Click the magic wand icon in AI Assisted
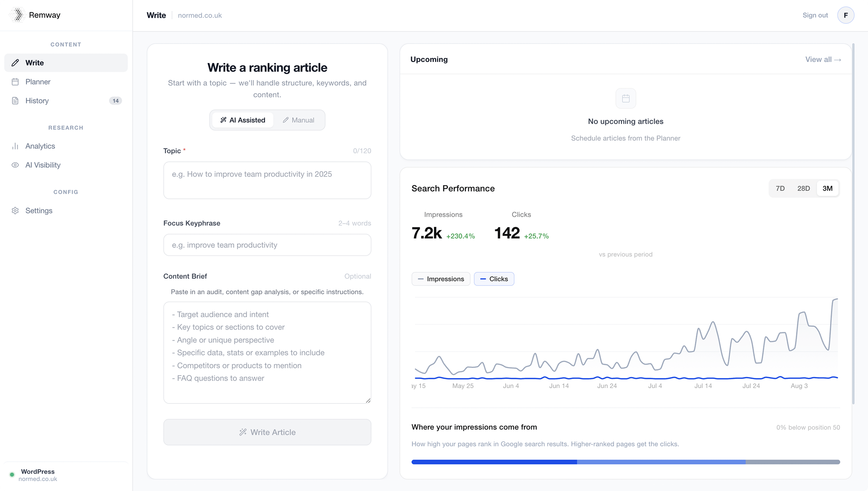Image resolution: width=868 pixels, height=491 pixels. (224, 120)
